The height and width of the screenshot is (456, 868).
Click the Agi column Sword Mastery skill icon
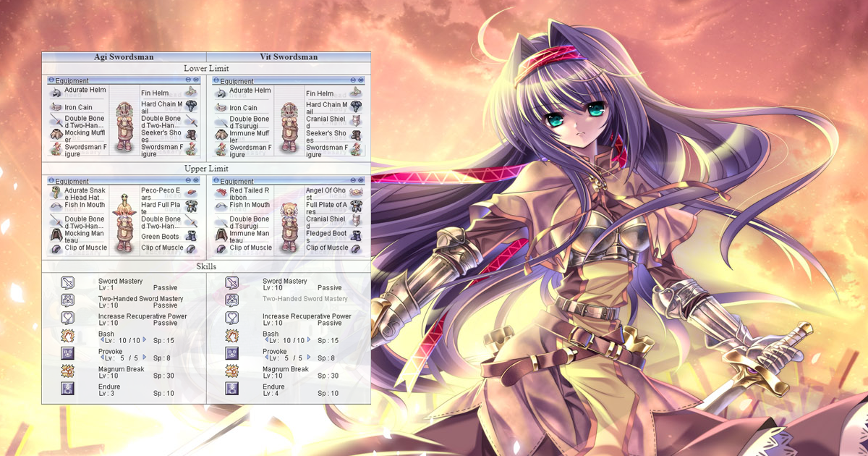[68, 282]
